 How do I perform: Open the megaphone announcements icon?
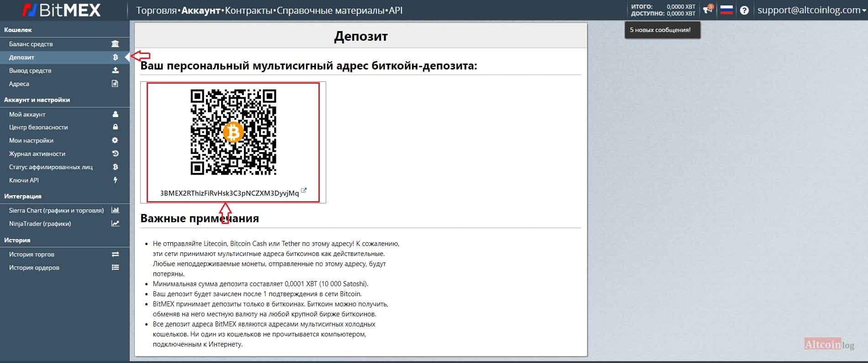[x=708, y=10]
